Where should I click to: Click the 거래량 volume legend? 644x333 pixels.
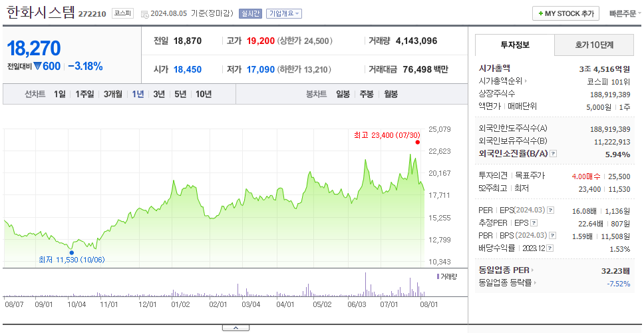(x=446, y=276)
